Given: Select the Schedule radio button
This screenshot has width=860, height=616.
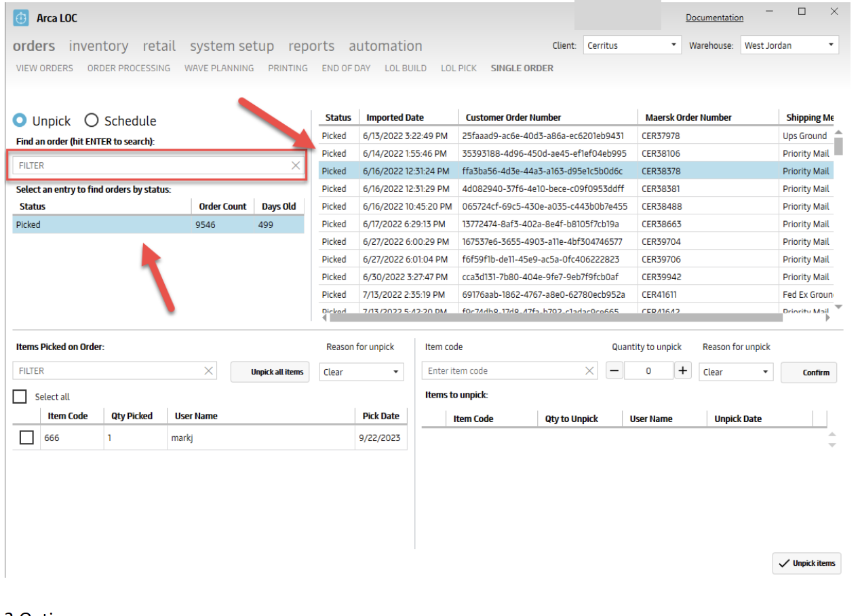Looking at the screenshot, I should click(x=92, y=121).
